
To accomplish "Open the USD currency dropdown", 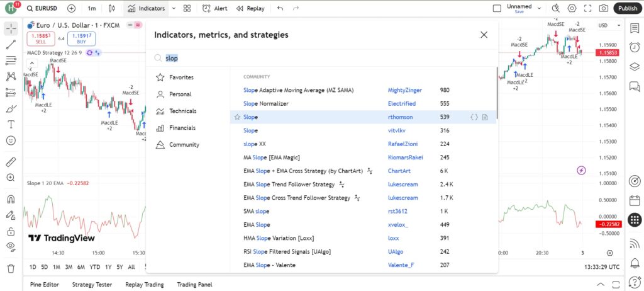I will click(x=609, y=26).
